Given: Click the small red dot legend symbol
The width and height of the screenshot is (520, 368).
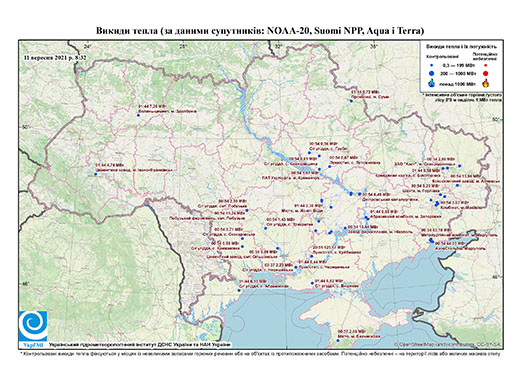Looking at the screenshot, I should coord(486,65).
